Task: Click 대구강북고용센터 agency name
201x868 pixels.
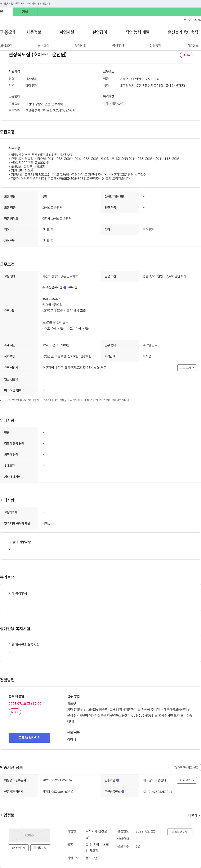Action: tap(154, 780)
